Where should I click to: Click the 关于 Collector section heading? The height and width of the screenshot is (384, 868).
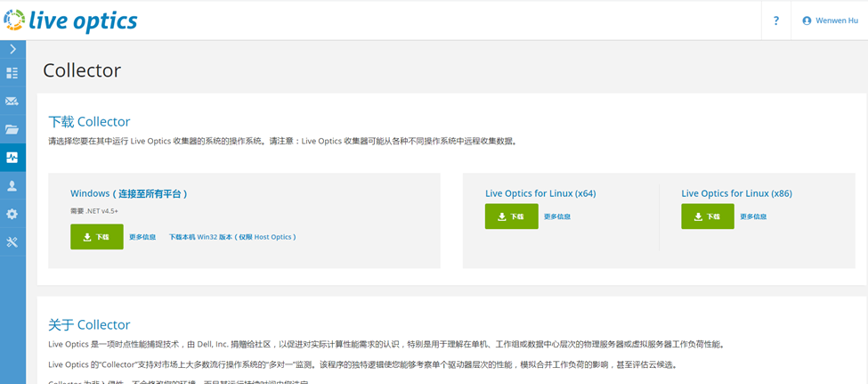[89, 324]
